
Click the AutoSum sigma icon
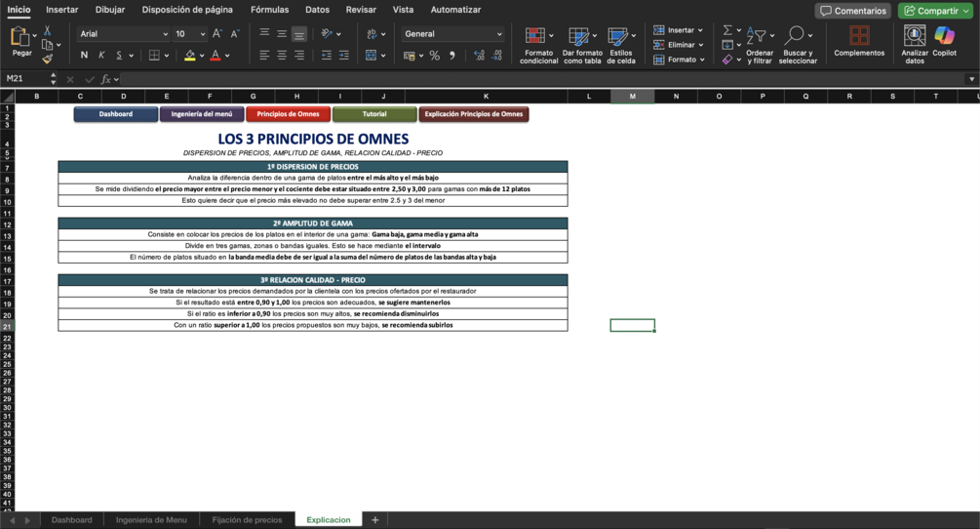click(727, 30)
